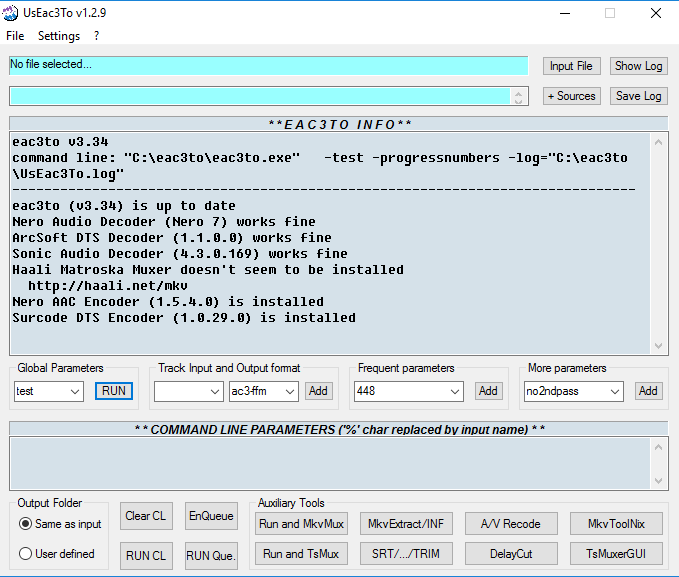
Task: Click the command line scroll up arrow
Action: coord(659,447)
